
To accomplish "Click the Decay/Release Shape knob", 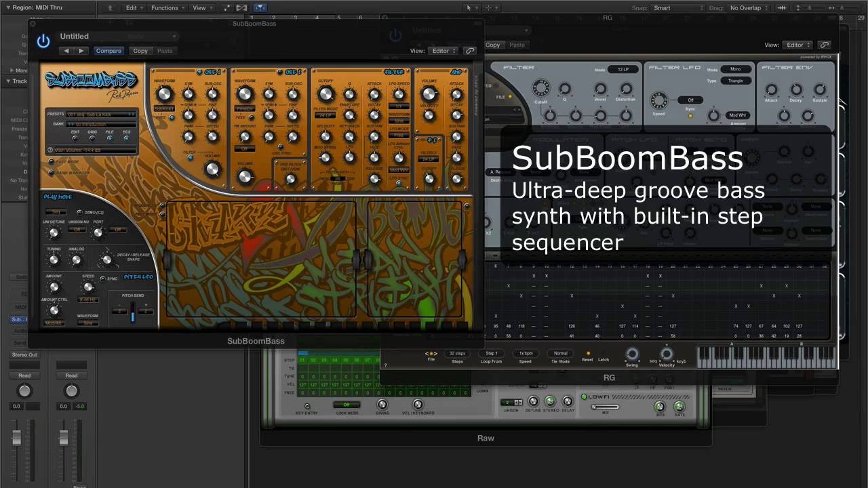I will [x=106, y=260].
